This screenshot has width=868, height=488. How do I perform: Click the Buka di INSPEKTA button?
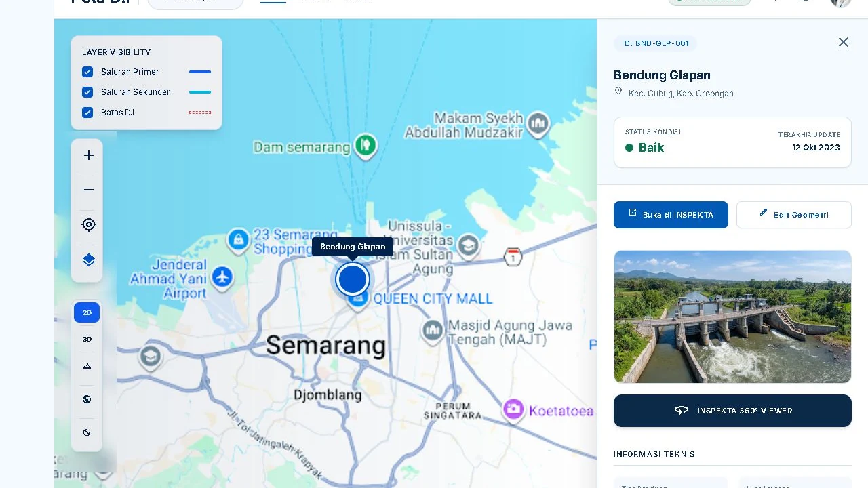click(x=671, y=215)
